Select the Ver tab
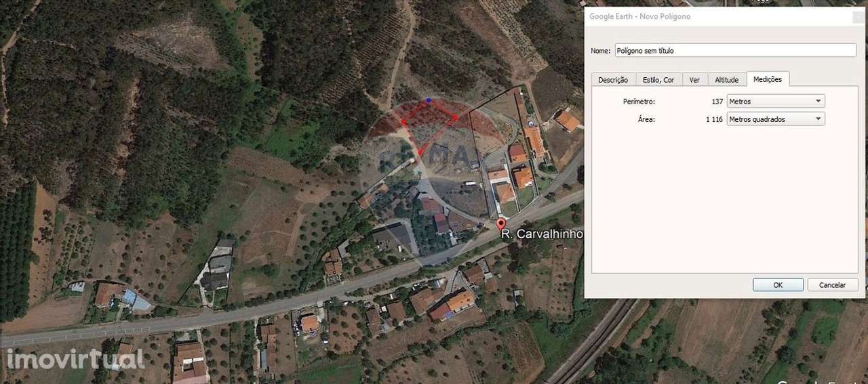Image resolution: width=868 pixels, height=384 pixels. (x=694, y=80)
